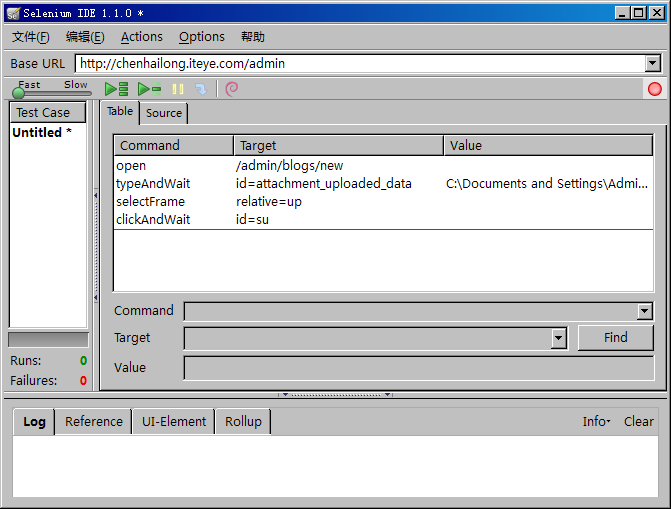671x509 pixels.
Task: Apply rollup rules via the swirl icon
Action: tap(232, 89)
